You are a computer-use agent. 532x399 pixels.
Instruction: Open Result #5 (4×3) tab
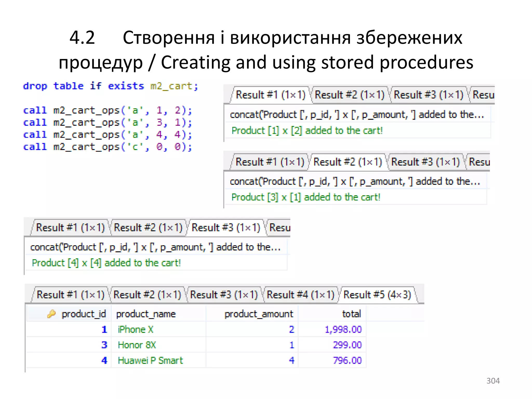(x=377, y=295)
